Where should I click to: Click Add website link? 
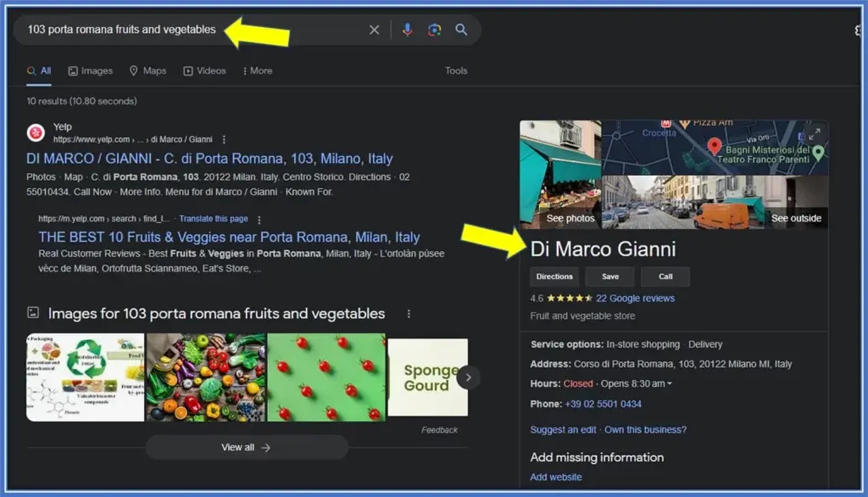click(x=556, y=477)
